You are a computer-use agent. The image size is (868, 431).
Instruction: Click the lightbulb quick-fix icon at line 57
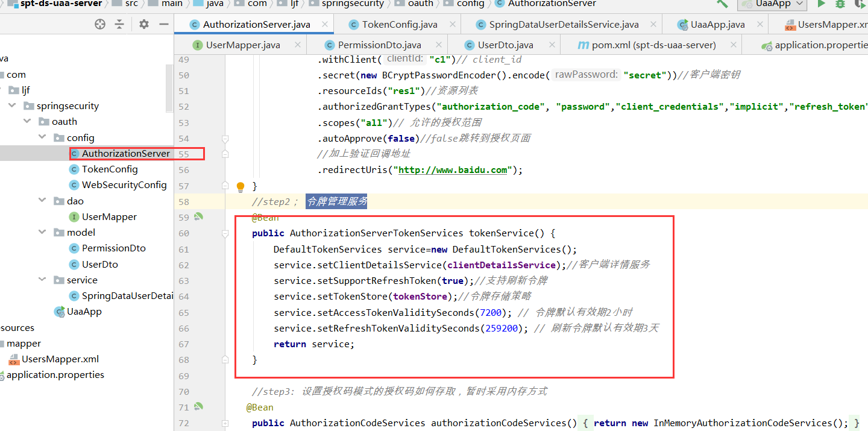241,186
